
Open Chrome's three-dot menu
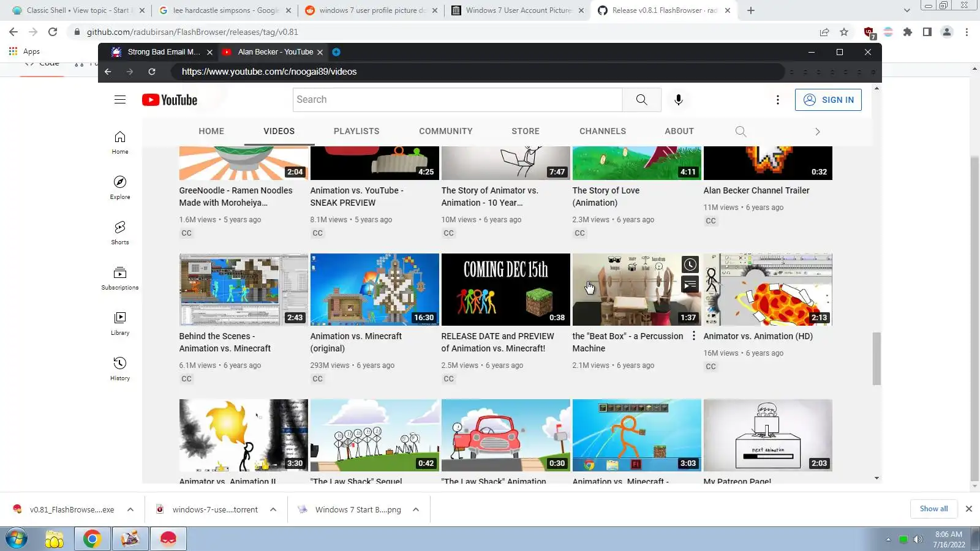click(x=967, y=32)
